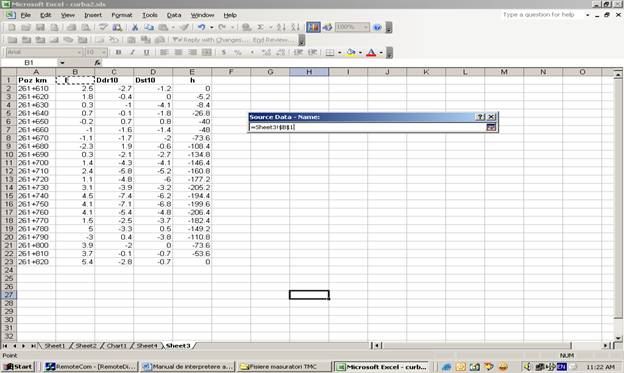Toggle Bold formatting button
Screen dimensions: 624x373
point(118,52)
